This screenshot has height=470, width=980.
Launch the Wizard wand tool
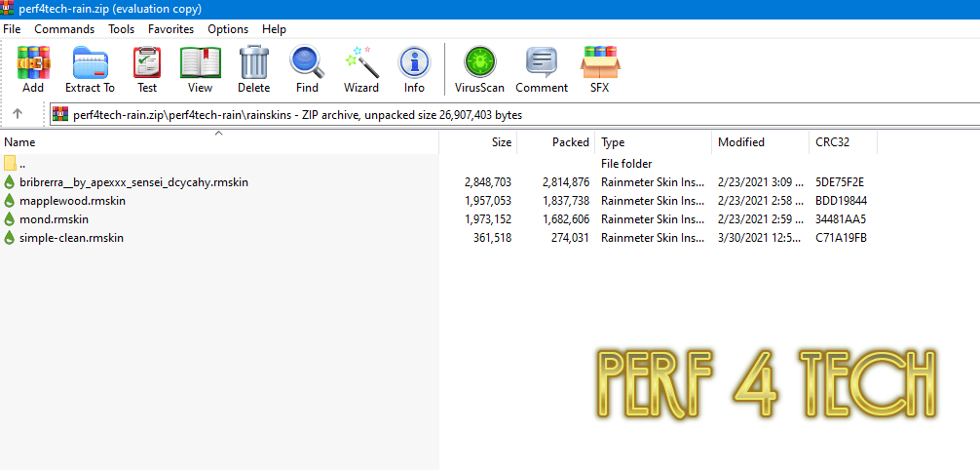point(361,62)
